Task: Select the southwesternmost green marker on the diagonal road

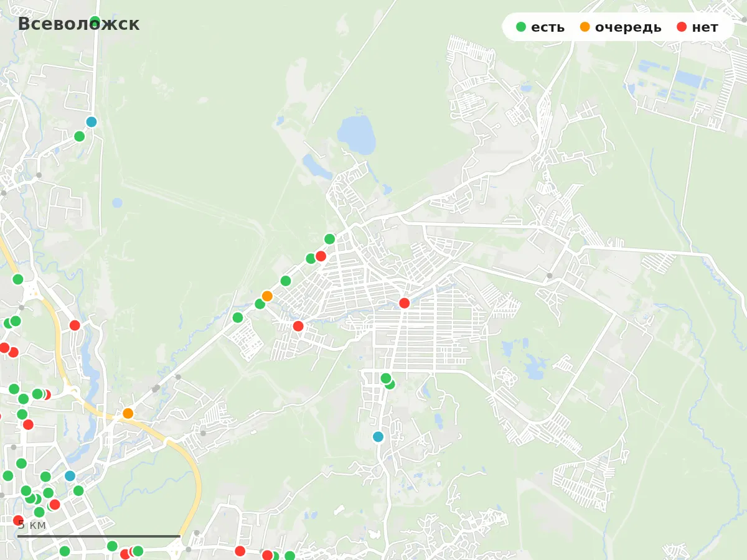Action: tap(238, 318)
